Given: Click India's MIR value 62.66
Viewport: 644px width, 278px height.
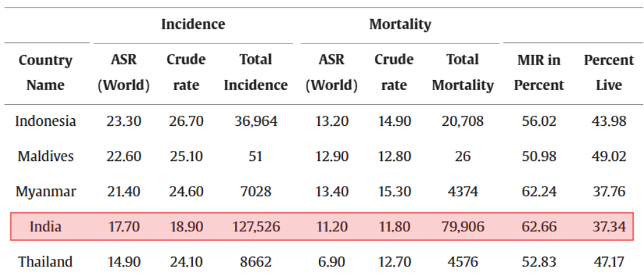Looking at the screenshot, I should coord(540,226).
